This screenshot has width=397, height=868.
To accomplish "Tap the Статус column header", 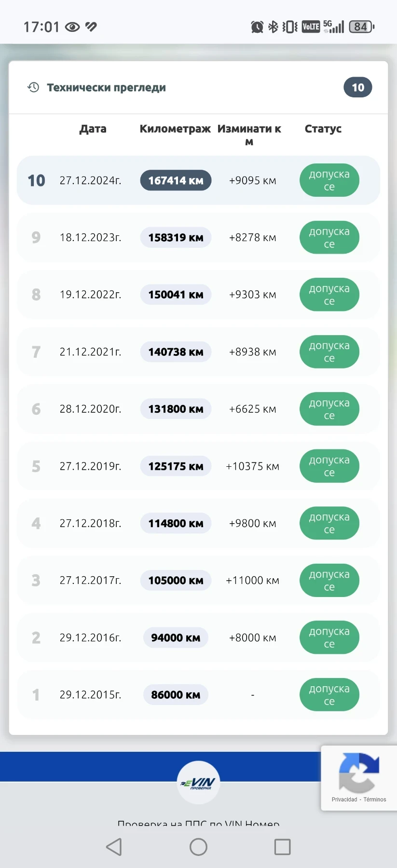I will [x=323, y=129].
